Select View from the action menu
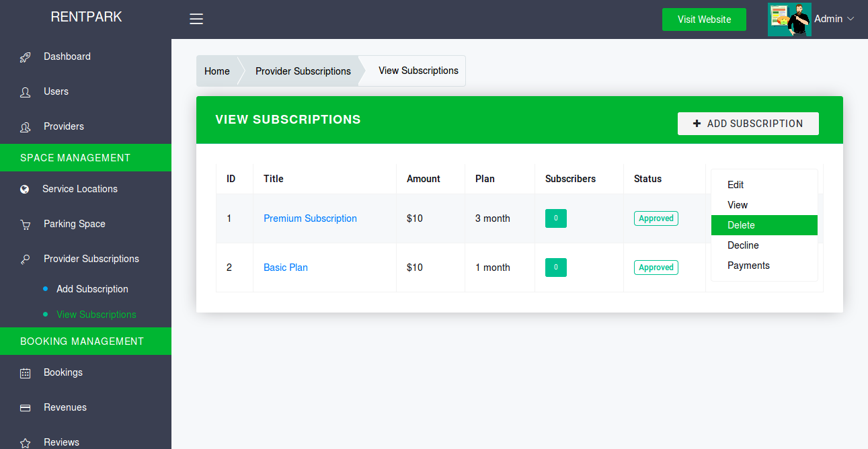Screen dimensions: 868x449 pos(764,205)
